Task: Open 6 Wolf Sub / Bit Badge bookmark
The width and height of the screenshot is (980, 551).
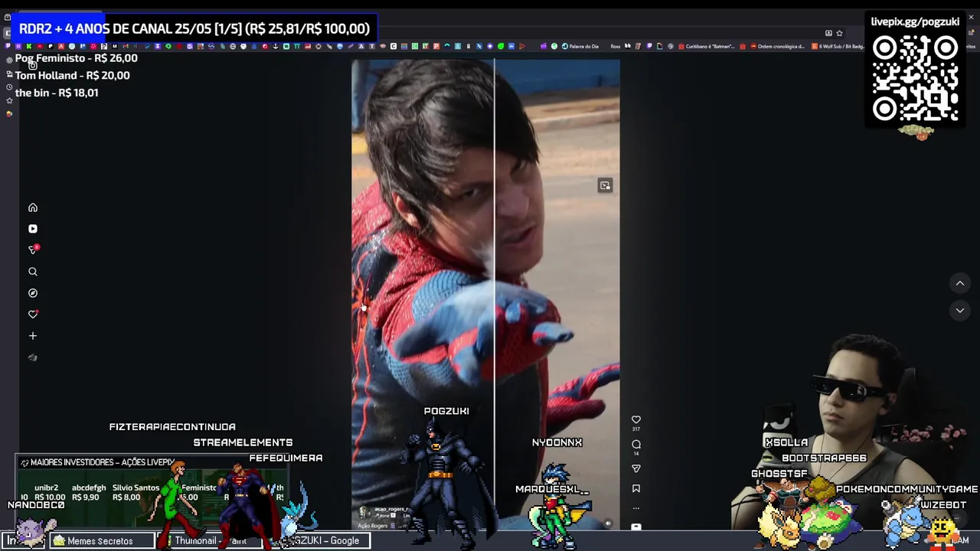Action: click(838, 46)
